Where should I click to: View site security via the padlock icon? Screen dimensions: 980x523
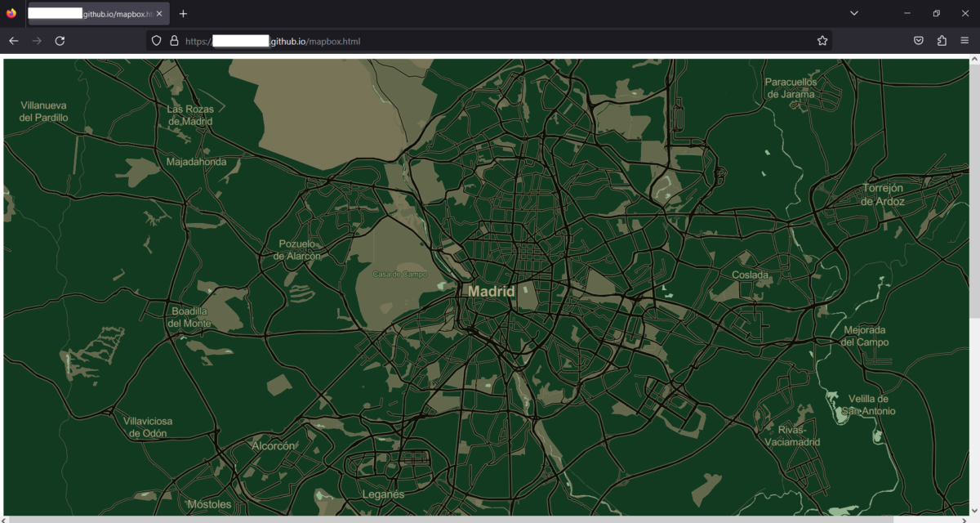173,40
